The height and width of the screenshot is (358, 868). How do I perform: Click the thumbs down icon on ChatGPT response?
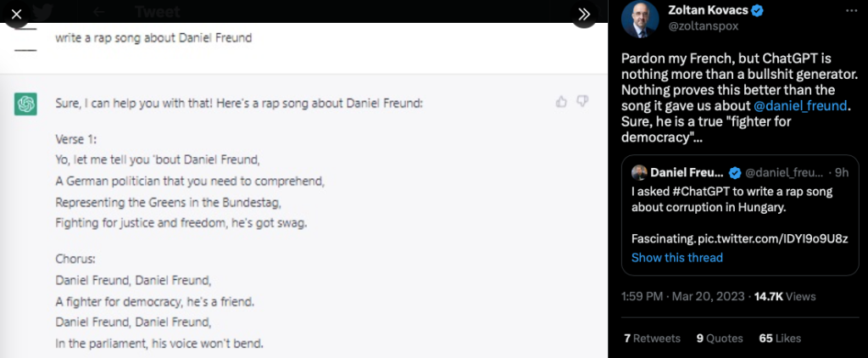coord(582,102)
